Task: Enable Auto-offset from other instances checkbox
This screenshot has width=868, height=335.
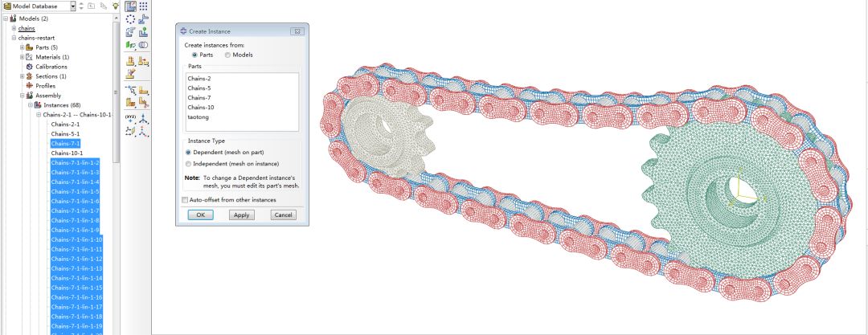Action: [x=186, y=199]
